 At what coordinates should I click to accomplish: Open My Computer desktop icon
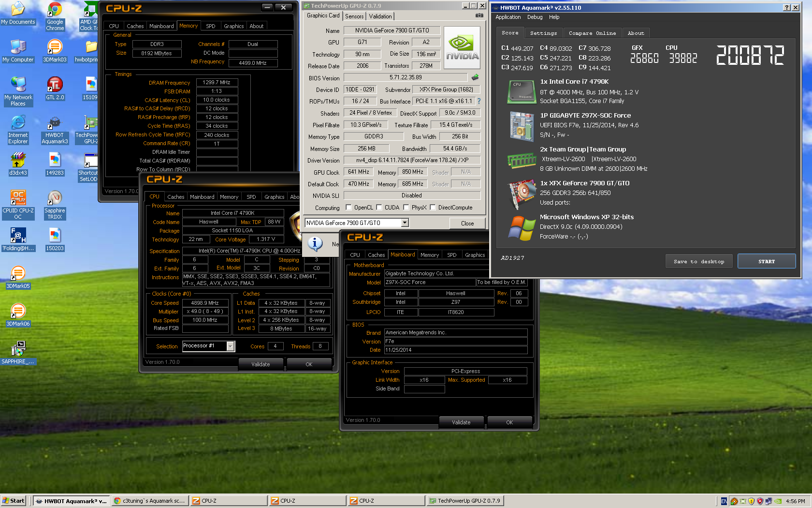[x=18, y=51]
